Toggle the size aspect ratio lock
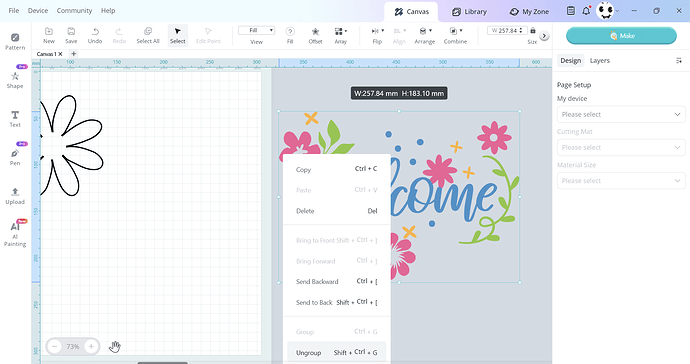 (533, 30)
